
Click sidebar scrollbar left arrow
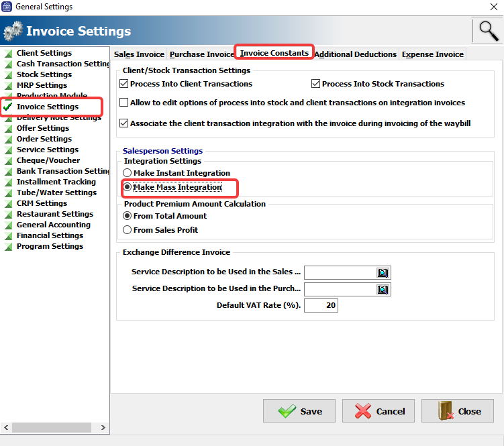(6, 428)
